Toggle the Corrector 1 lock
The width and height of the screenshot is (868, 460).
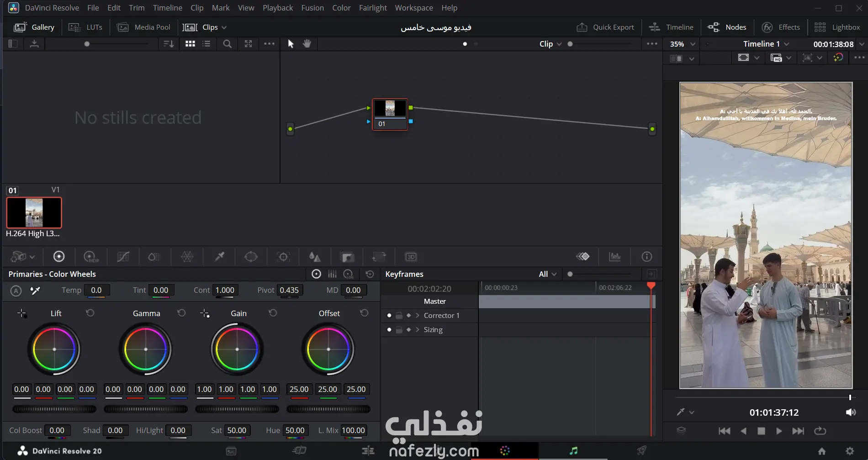tap(399, 316)
